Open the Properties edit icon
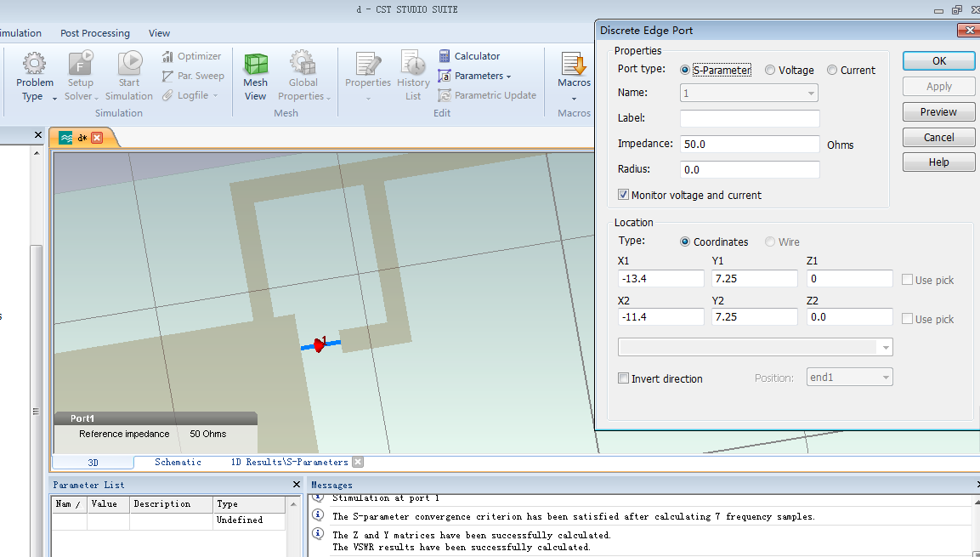This screenshot has width=980, height=557. click(368, 64)
